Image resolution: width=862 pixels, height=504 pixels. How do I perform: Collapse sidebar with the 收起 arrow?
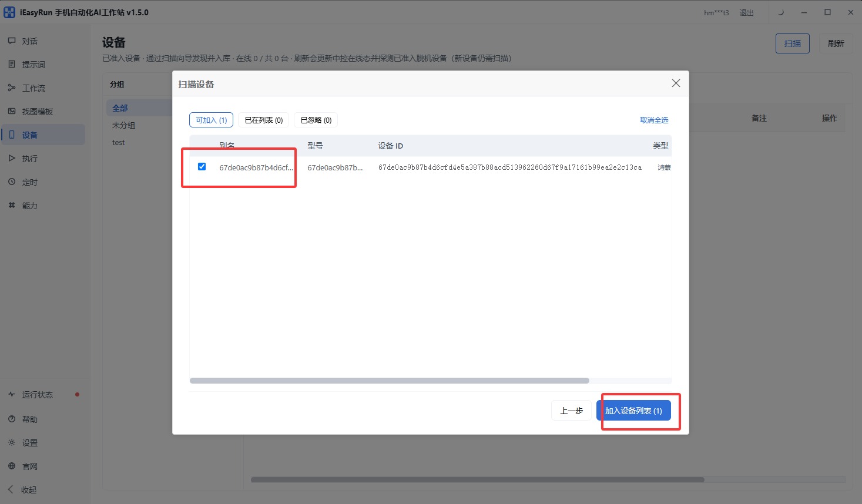(11, 490)
